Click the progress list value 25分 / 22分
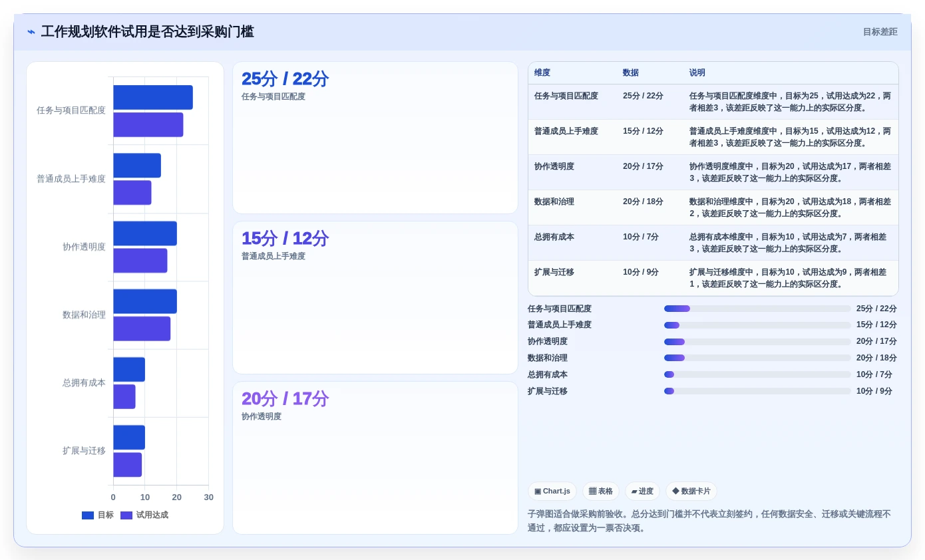 click(876, 309)
